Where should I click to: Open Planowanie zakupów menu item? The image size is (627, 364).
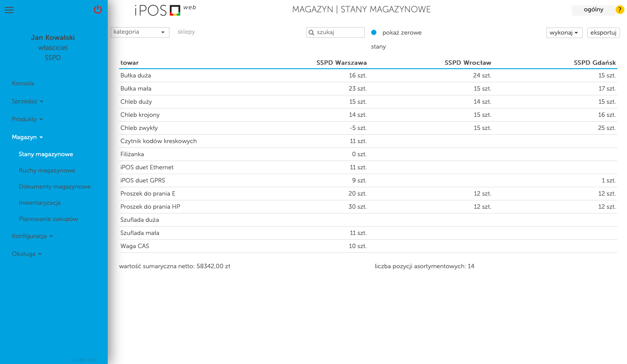coord(48,219)
